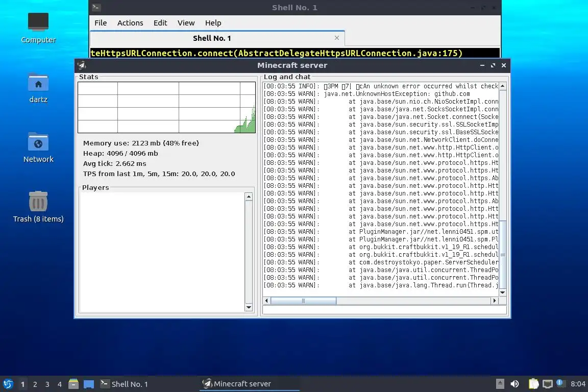This screenshot has height=392, width=588.
Task: Click log vertical scrollbar up arrow
Action: [x=502, y=86]
